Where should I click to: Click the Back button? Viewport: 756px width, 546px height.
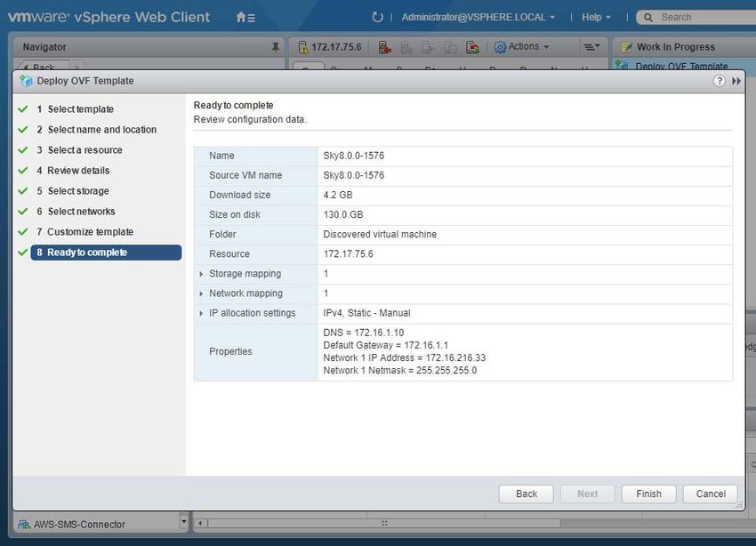tap(527, 494)
